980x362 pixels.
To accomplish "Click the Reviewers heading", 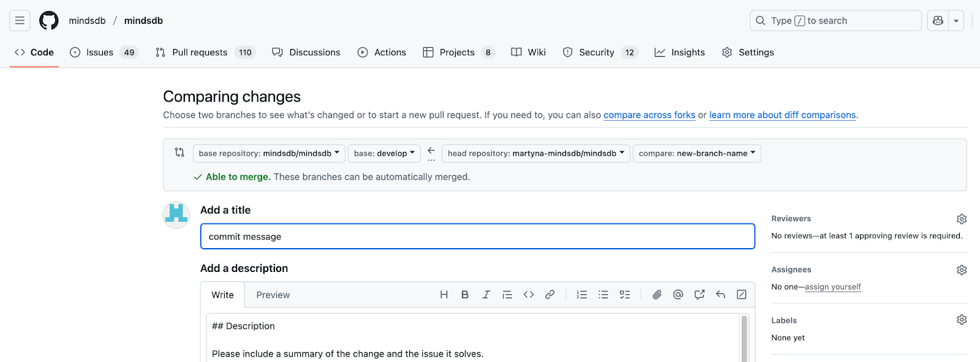I will pos(791,219).
